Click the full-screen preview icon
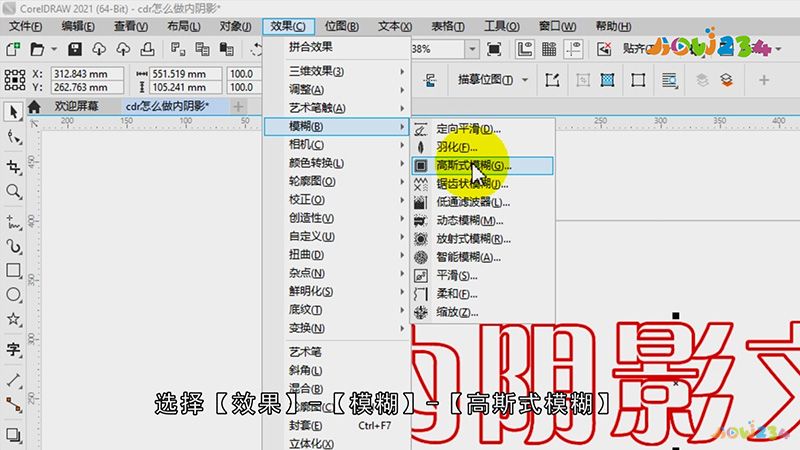 (x=494, y=49)
